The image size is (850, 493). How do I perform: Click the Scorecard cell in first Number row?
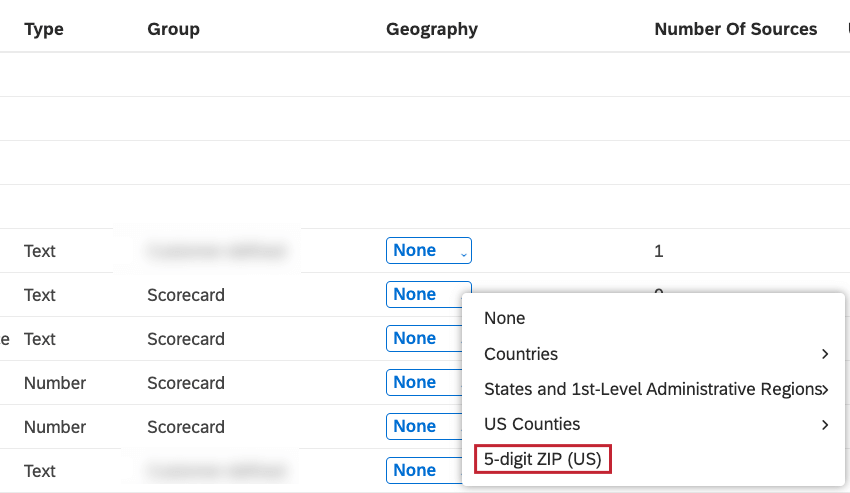[186, 383]
